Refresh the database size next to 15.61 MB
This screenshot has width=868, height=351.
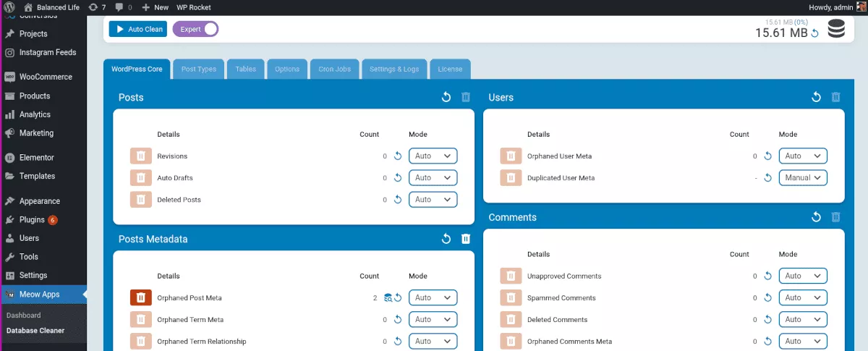click(x=814, y=33)
